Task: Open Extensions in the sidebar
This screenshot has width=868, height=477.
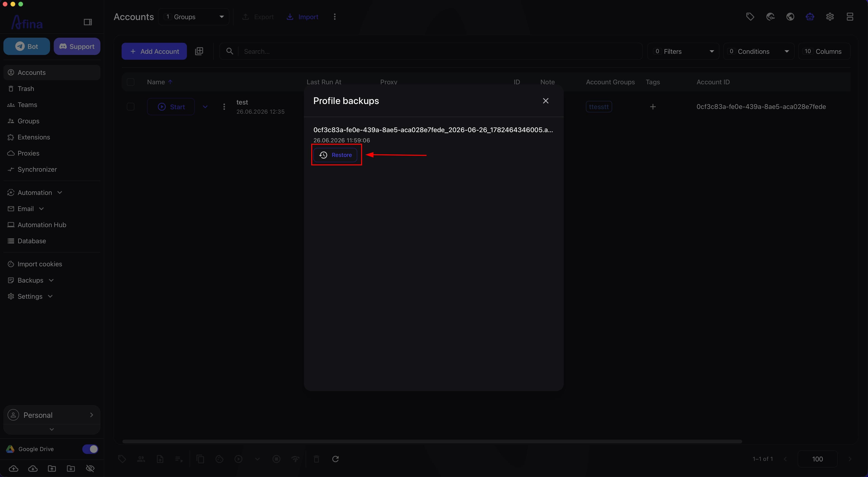Action: click(x=52, y=137)
